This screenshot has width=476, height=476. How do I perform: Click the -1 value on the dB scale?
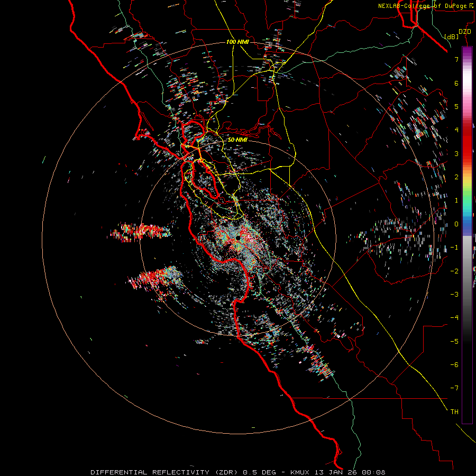454,247
